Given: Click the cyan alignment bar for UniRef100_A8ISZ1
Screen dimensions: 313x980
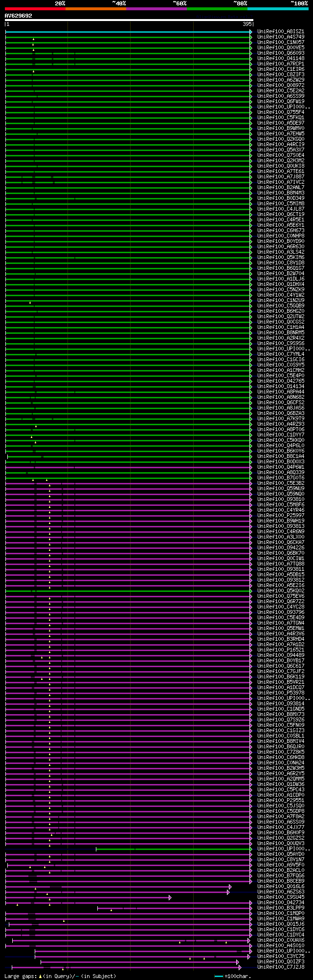Looking at the screenshot, I should point(128,32).
